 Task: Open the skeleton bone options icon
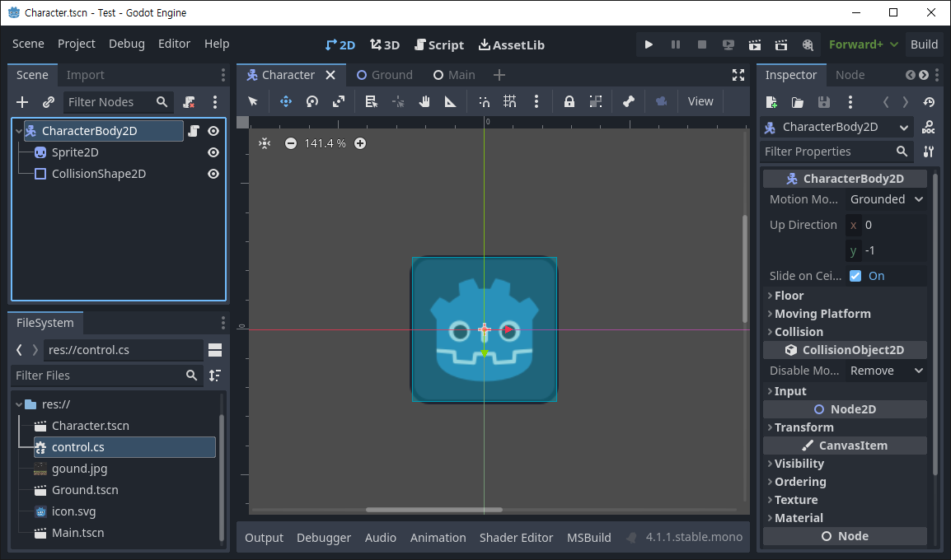tap(628, 102)
